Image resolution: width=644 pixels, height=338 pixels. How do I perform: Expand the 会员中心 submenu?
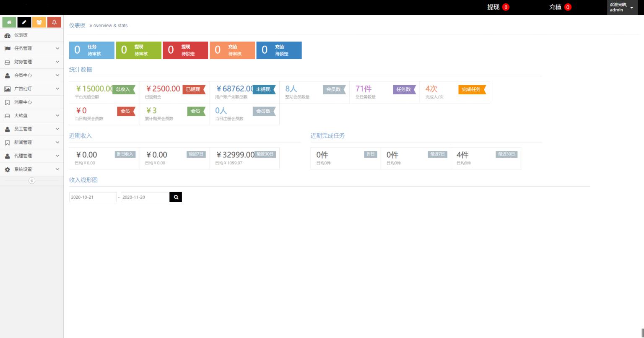(x=32, y=75)
